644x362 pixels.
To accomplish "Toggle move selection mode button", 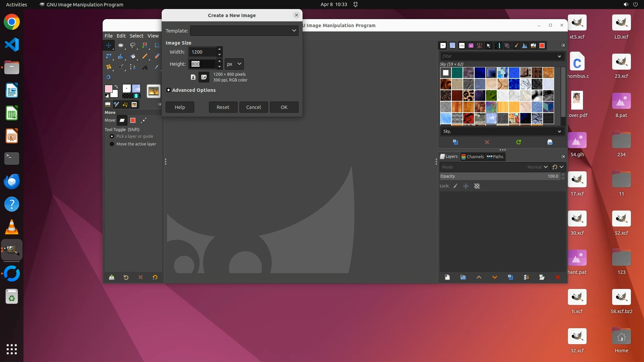I will click(x=133, y=120).
